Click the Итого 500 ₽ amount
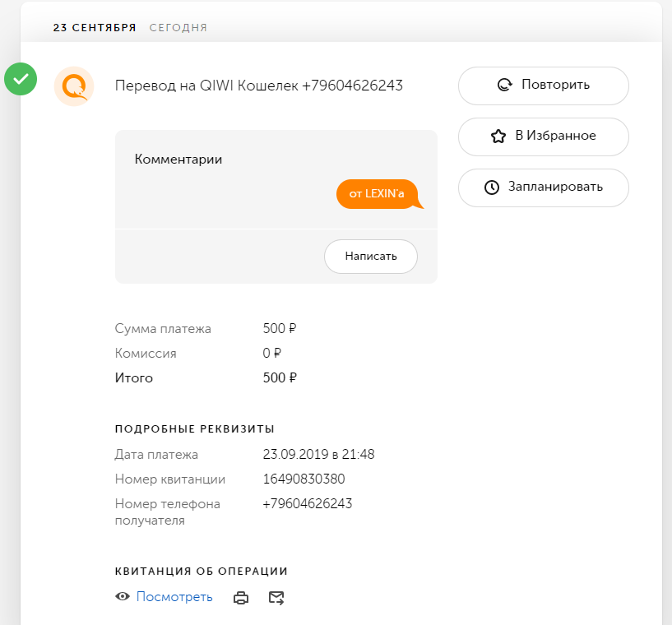The width and height of the screenshot is (672, 625). (x=280, y=378)
